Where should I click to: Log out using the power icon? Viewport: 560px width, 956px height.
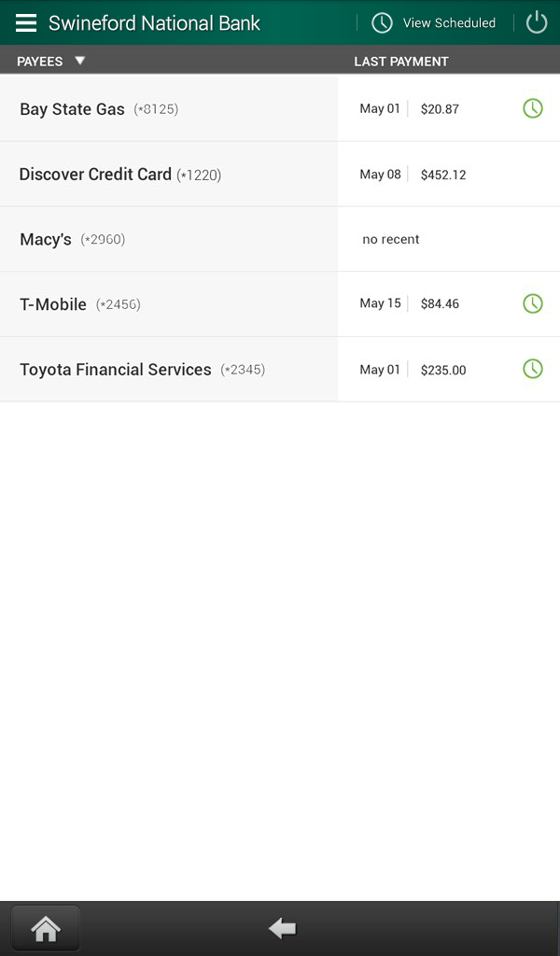(536, 22)
